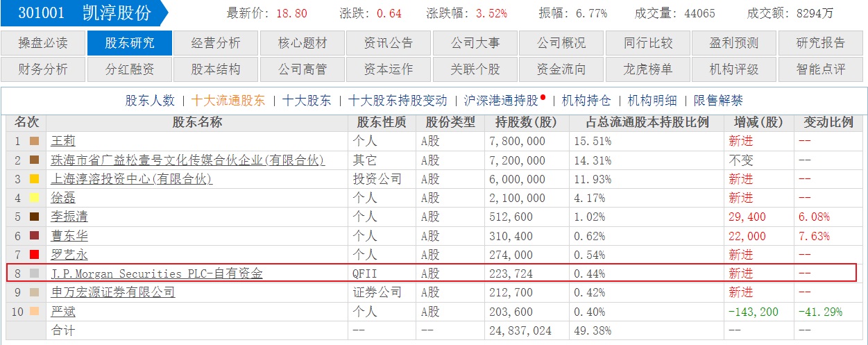
Task: Open the 操盘必读 tab
Action: coord(43,43)
